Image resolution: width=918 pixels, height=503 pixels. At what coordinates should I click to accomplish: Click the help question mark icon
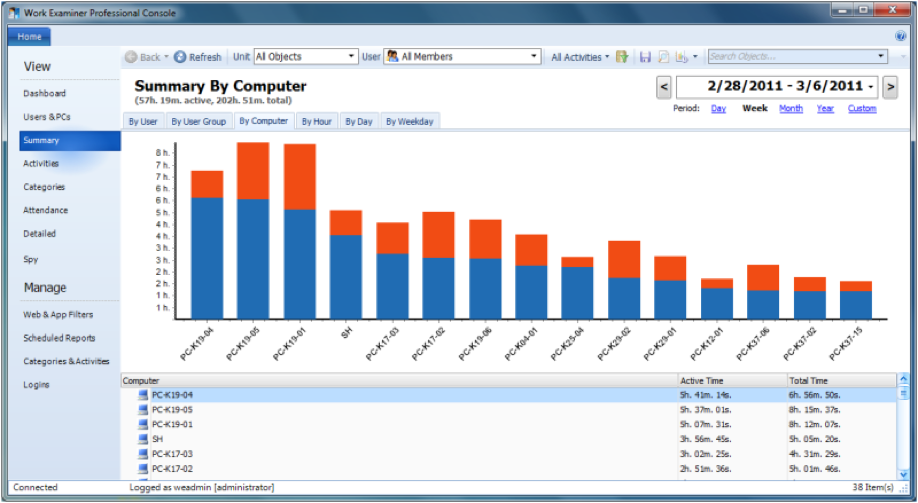point(900,36)
